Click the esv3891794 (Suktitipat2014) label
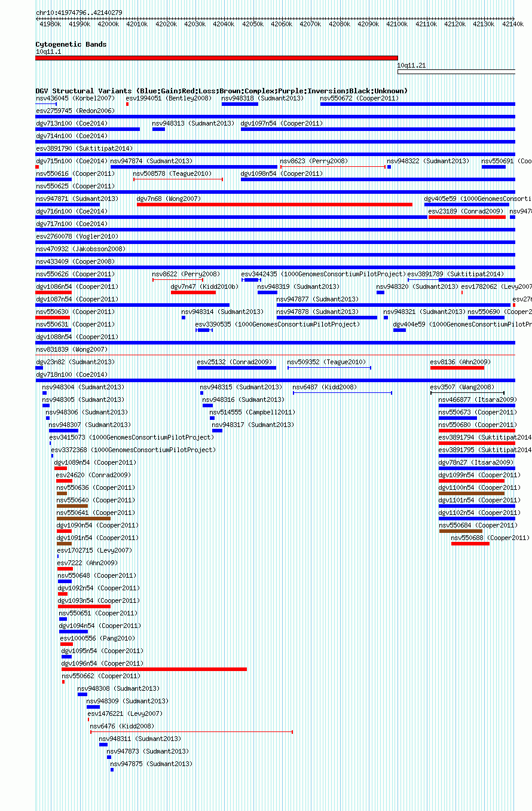 tap(485, 437)
